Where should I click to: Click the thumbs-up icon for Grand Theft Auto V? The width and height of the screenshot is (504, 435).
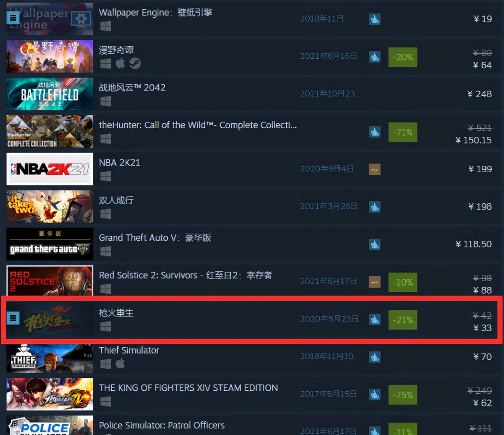tap(375, 245)
